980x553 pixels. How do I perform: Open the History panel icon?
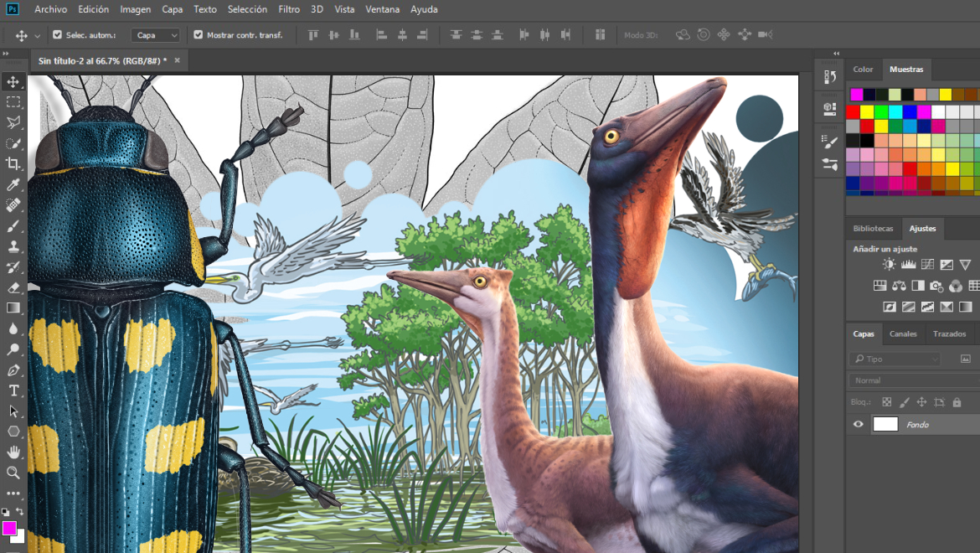point(830,77)
